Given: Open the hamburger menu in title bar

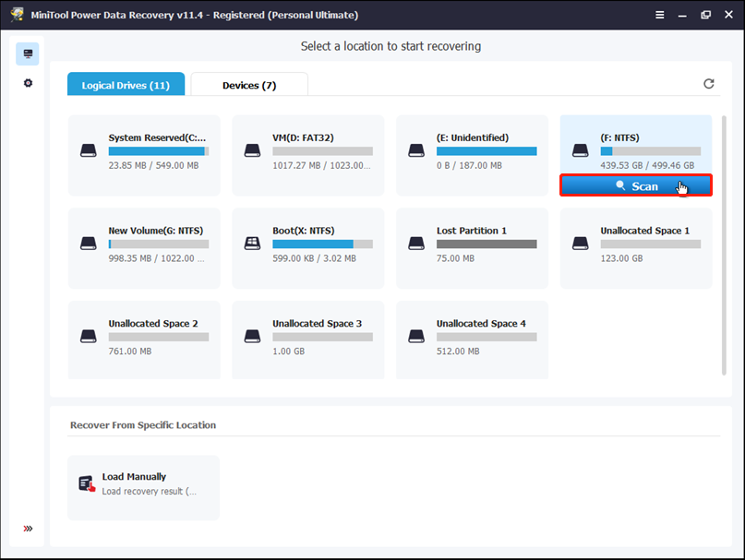Looking at the screenshot, I should coord(659,15).
